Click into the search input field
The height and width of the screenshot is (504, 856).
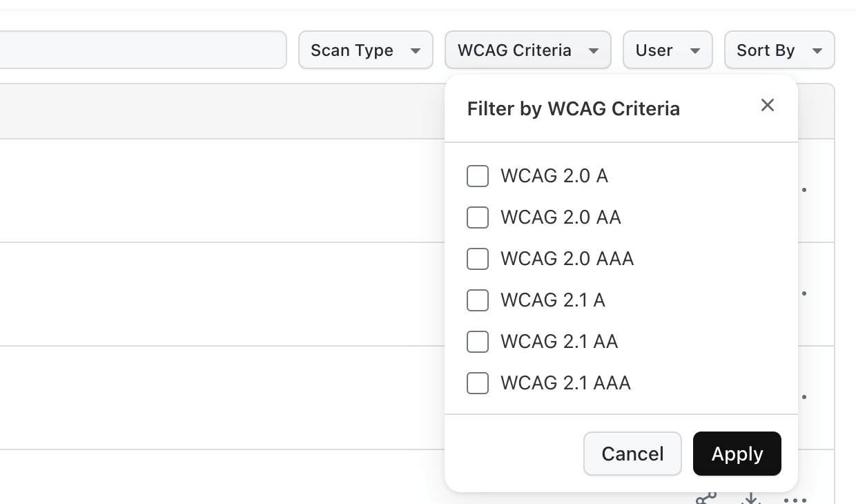[x=138, y=50]
